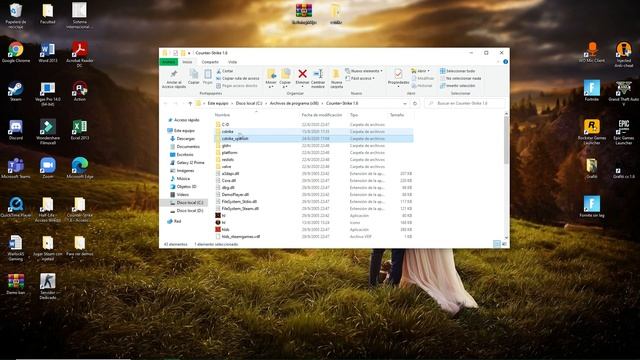The height and width of the screenshot is (360, 640).
Task: Click Invertir selección
Action: [458, 86]
